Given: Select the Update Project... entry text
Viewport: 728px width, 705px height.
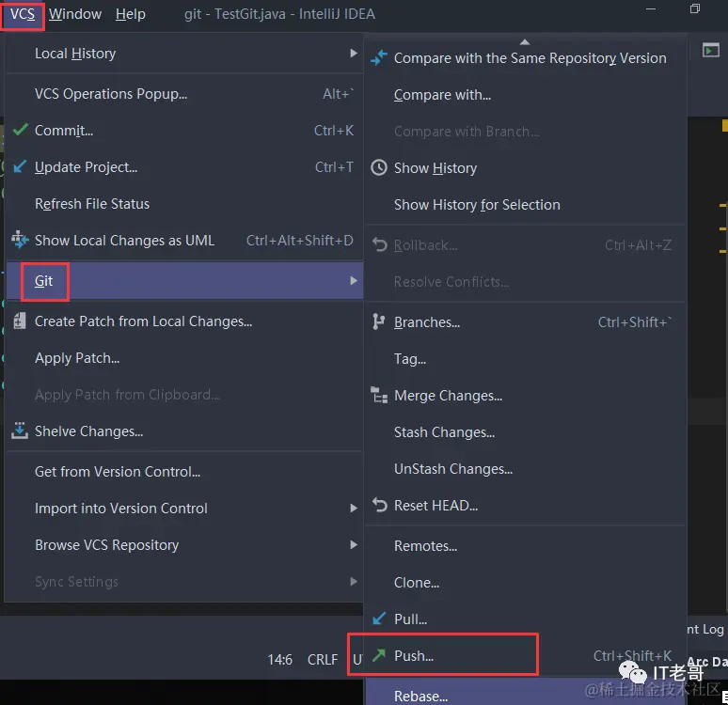Looking at the screenshot, I should click(86, 167).
